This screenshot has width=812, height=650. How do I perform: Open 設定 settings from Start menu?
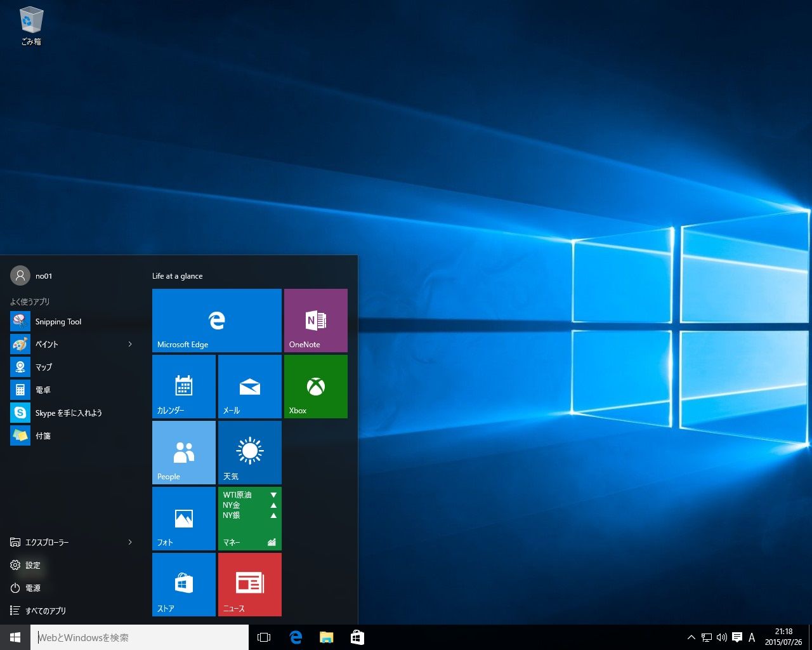pos(71,565)
